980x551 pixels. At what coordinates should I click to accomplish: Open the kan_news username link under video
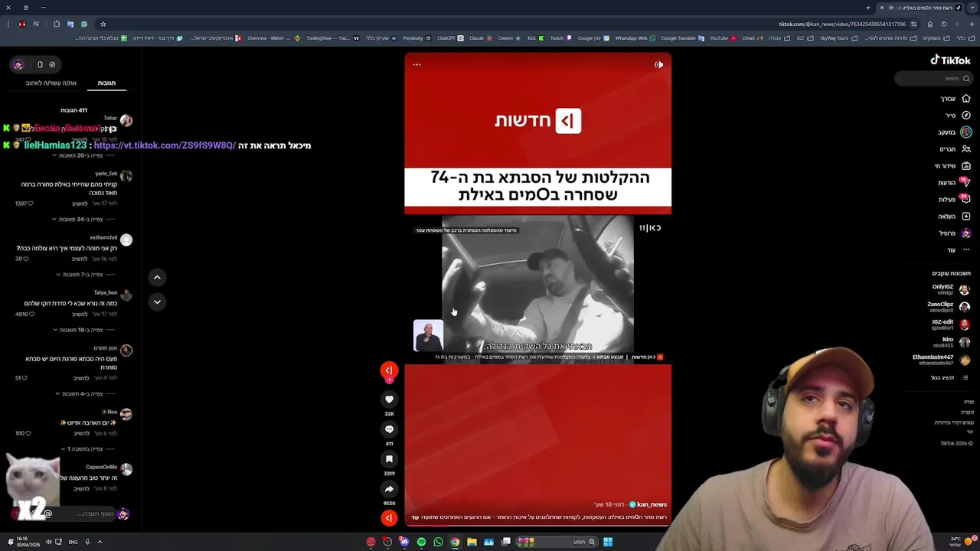tap(652, 504)
